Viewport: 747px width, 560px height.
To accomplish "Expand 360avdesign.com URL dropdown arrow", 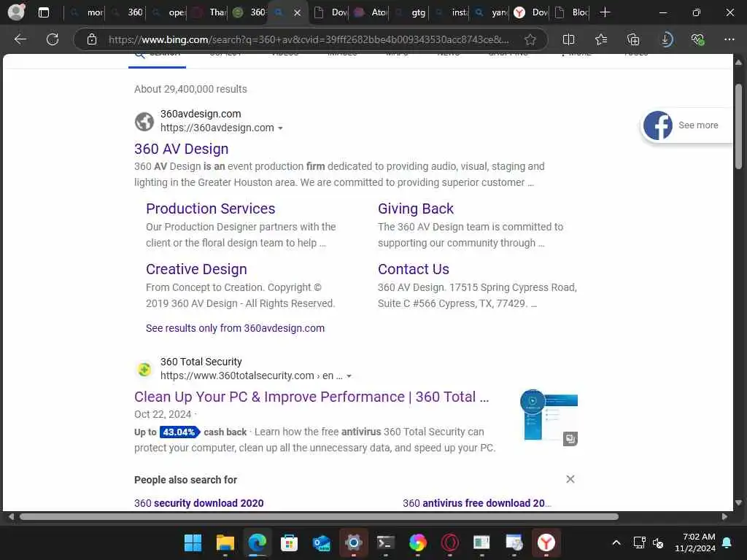I will pyautogui.click(x=280, y=128).
